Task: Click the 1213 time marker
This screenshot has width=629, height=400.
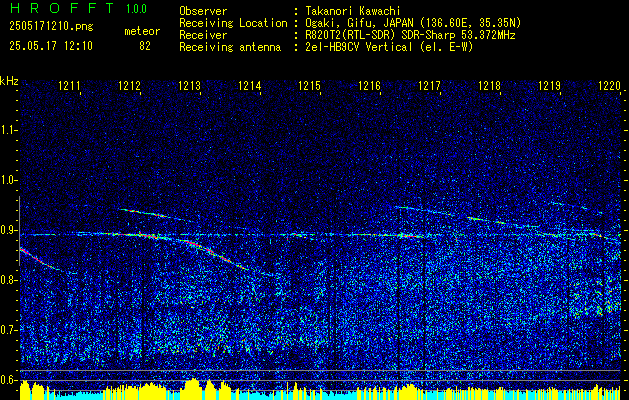Action: [x=190, y=85]
